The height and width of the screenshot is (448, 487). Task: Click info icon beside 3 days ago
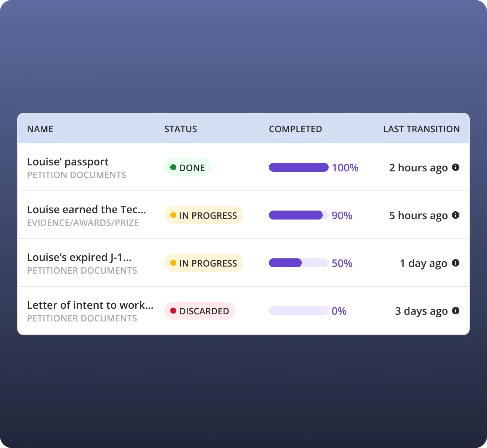456,311
